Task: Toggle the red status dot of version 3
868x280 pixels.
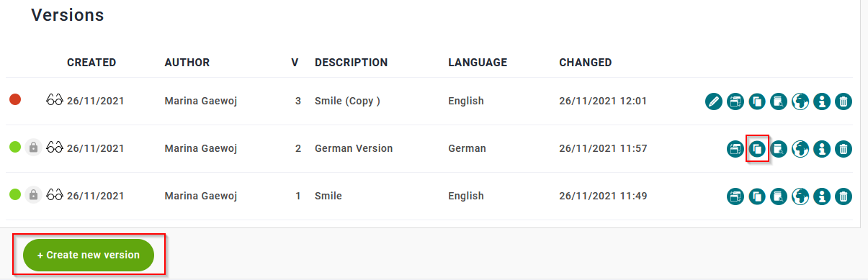Action: [x=15, y=99]
